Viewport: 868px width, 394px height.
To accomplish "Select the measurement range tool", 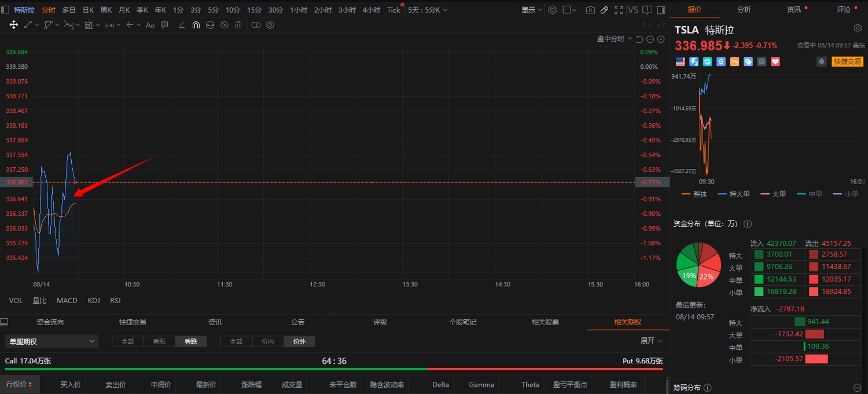I will (x=89, y=25).
